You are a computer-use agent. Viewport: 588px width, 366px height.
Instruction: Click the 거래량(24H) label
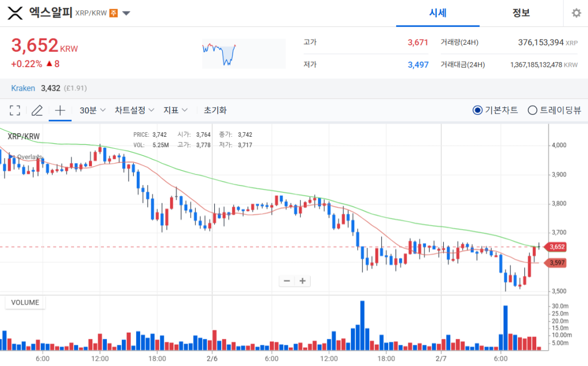(x=459, y=43)
